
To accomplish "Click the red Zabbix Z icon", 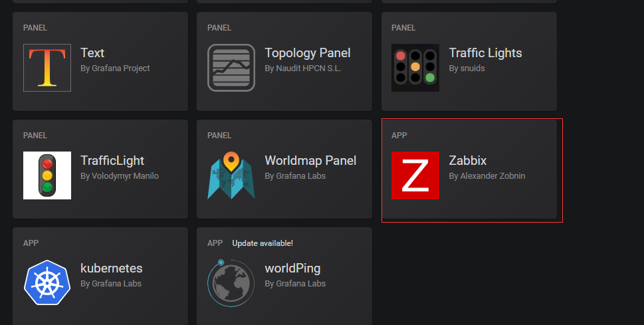I will [x=415, y=175].
